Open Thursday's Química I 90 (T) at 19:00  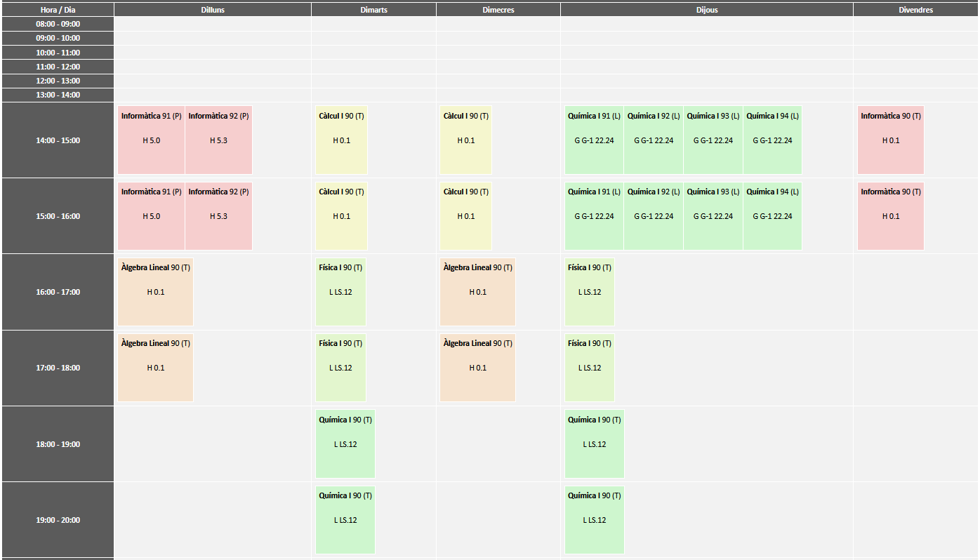coord(594,519)
